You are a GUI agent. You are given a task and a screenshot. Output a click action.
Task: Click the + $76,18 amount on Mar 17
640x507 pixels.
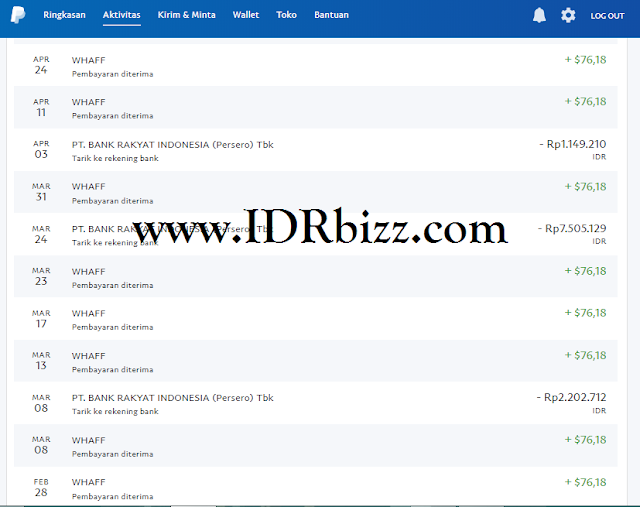click(585, 313)
